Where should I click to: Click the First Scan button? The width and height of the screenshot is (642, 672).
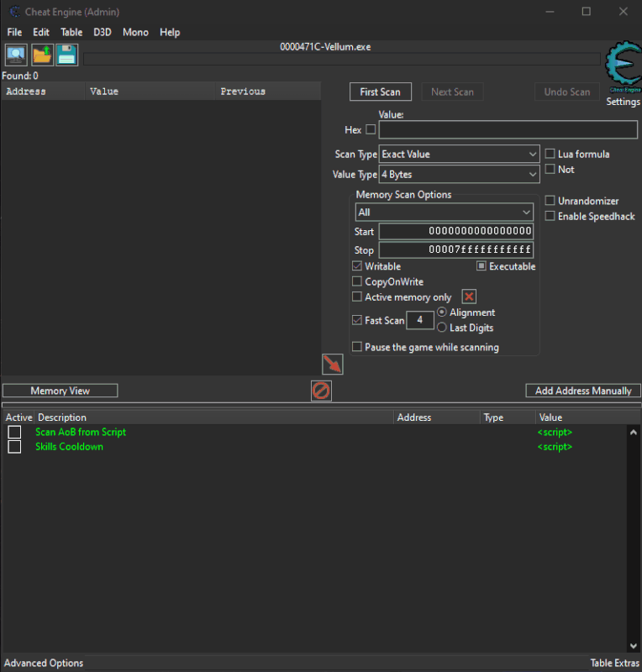point(381,92)
